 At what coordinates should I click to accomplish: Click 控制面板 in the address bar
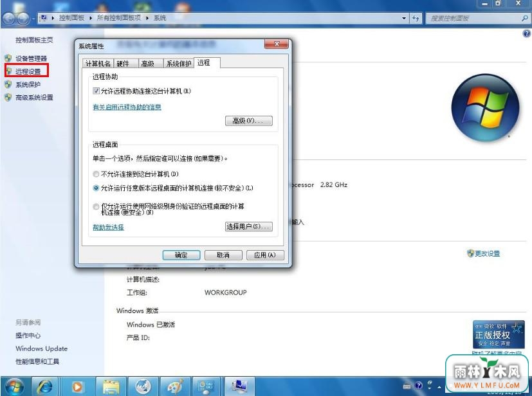[71, 17]
